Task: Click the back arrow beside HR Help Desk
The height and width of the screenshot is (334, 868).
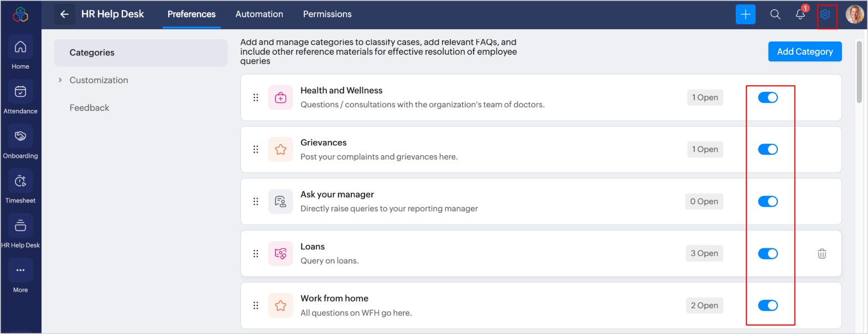Action: pyautogui.click(x=64, y=14)
